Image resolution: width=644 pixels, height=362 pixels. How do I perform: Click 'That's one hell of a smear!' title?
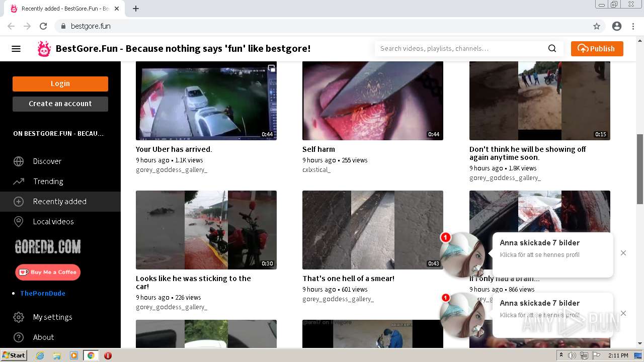[348, 279]
